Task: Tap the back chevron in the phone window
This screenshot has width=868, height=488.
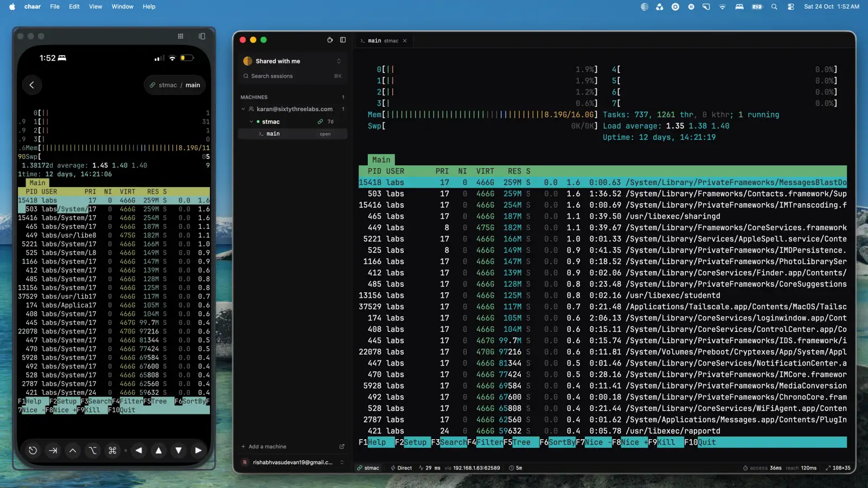Action: point(31,85)
